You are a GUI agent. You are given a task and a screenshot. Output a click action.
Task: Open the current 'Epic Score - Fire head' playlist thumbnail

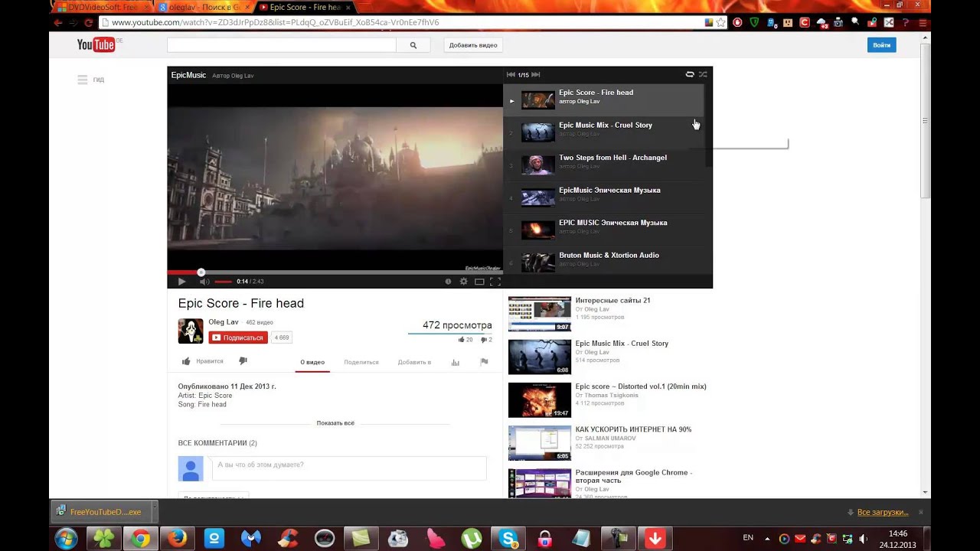[x=537, y=100]
